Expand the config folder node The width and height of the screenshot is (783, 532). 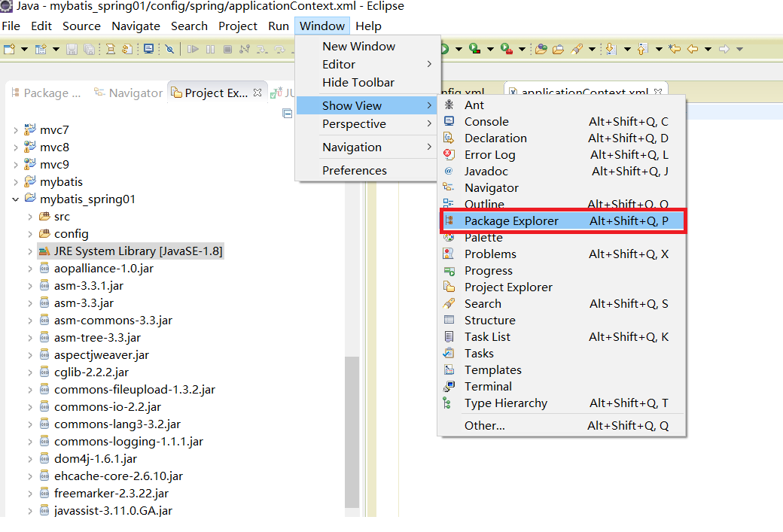30,235
